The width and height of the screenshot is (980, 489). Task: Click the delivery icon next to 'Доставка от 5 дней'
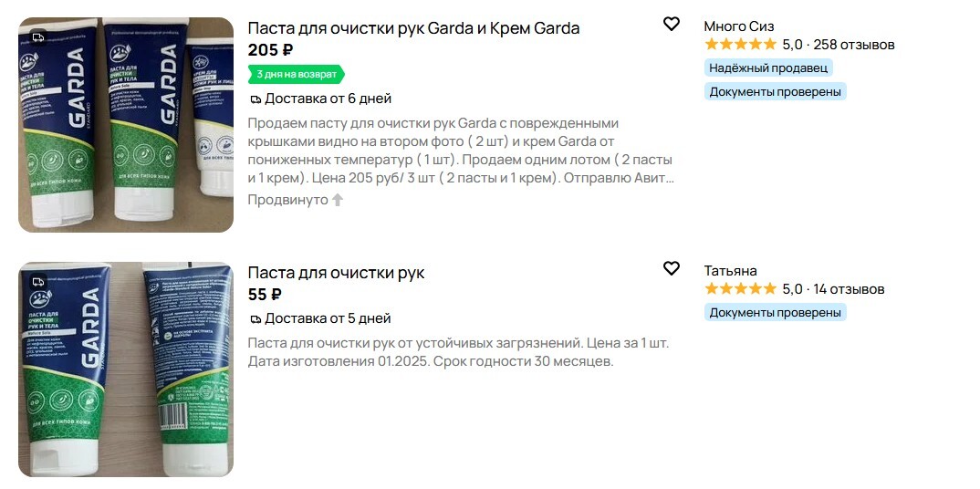(255, 318)
